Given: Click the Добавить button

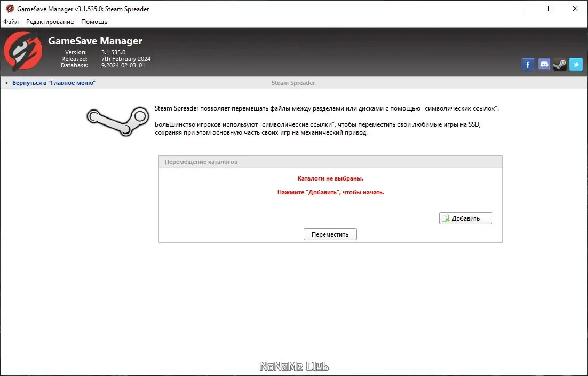Looking at the screenshot, I should point(465,218).
